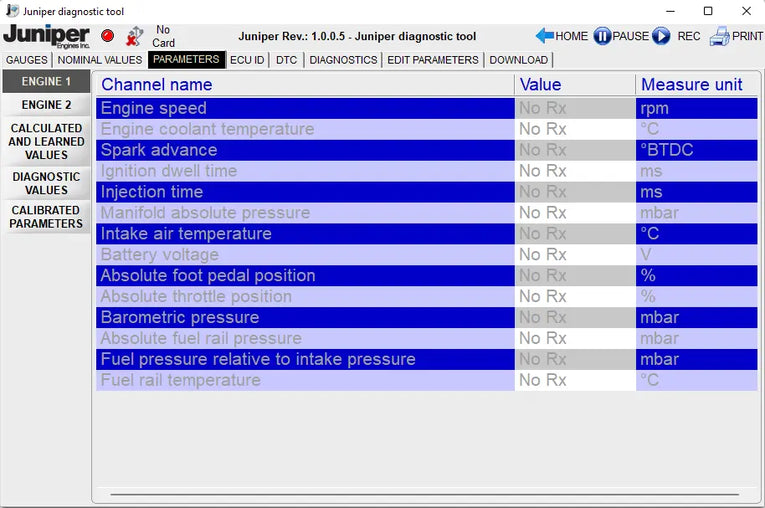Click the horizontal scrollbar at table bottom
Screen dimensions: 765x508
424,494
